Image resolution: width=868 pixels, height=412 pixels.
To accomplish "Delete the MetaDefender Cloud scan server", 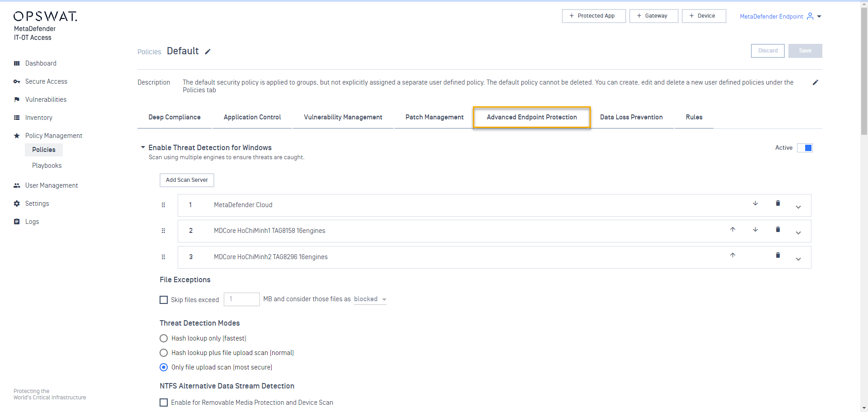I will (x=778, y=204).
